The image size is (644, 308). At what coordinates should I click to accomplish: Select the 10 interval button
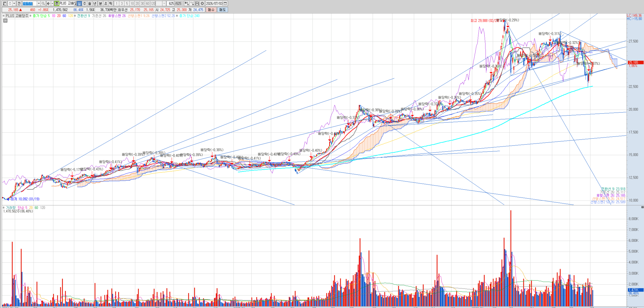click(x=132, y=3)
